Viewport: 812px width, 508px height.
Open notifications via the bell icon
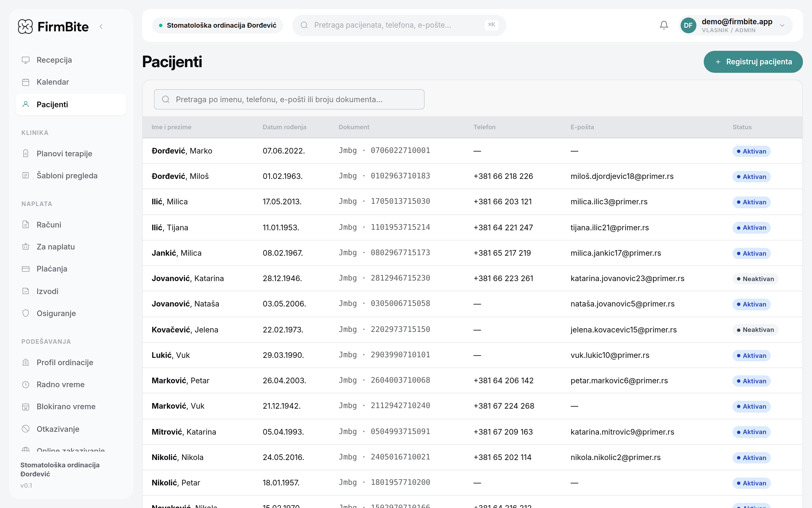(x=664, y=25)
